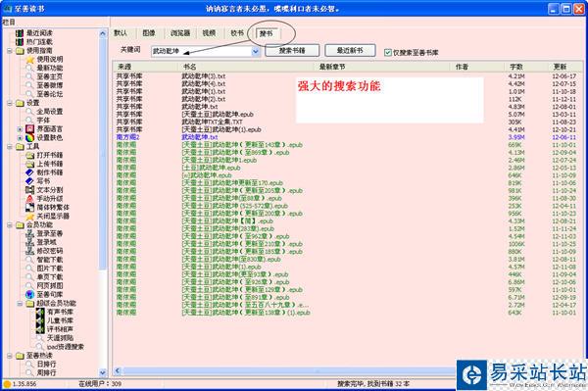
Task: Click the star icon beside 使用说明
Action: click(x=30, y=59)
